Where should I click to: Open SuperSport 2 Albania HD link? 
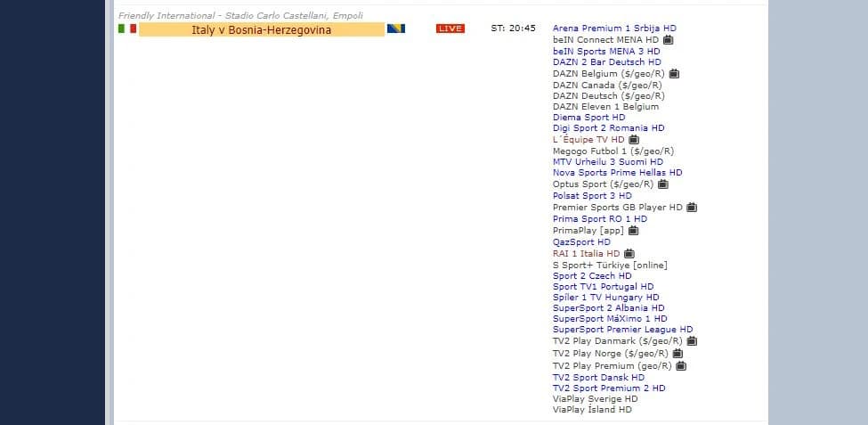pyautogui.click(x=609, y=308)
